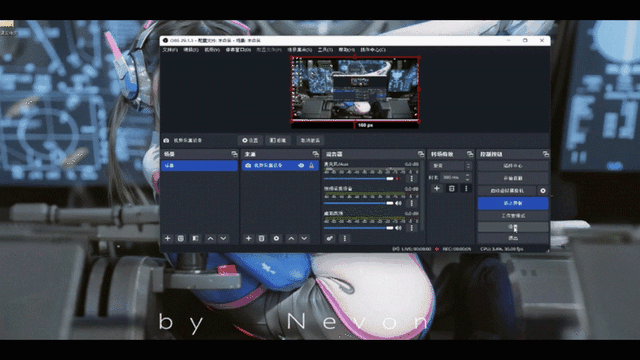640x360 pixels.
Task: Add a new scene with the Scenes plus icon
Action: [x=167, y=238]
